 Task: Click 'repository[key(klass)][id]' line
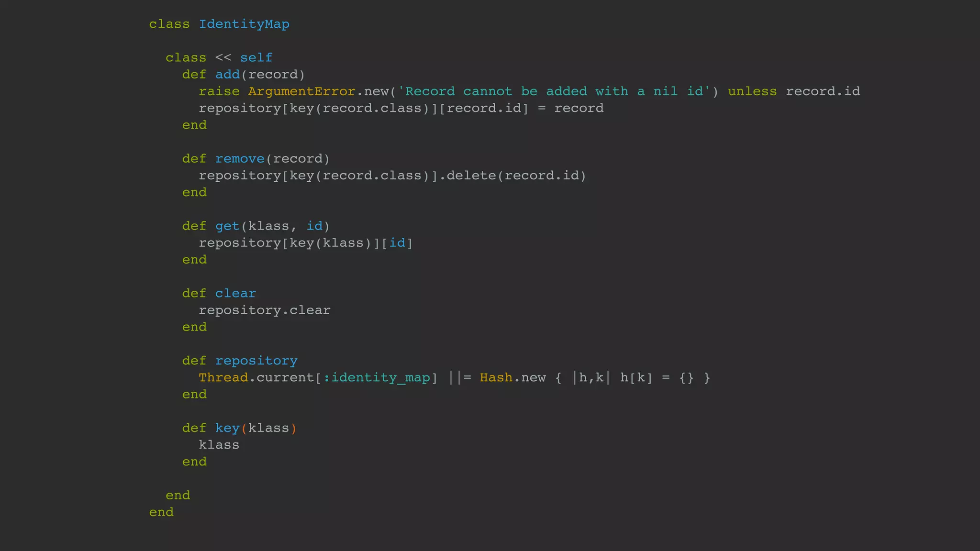pyautogui.click(x=306, y=243)
